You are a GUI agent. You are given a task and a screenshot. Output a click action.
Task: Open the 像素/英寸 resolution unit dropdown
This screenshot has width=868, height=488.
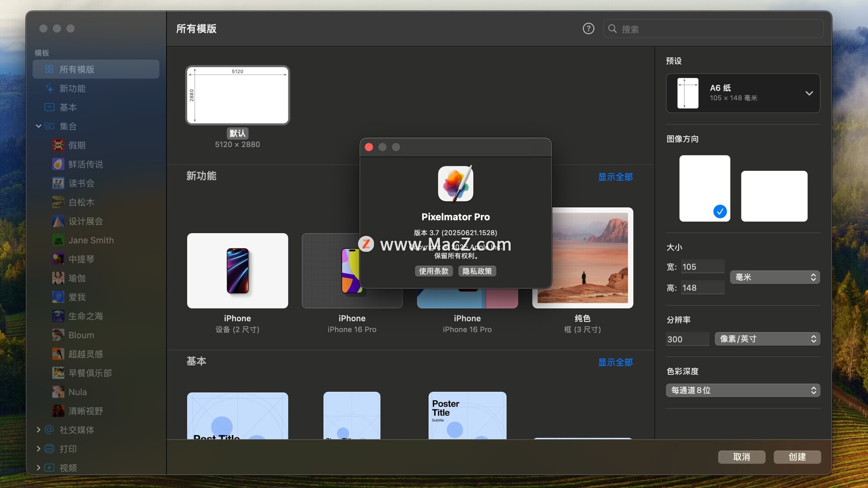point(767,339)
